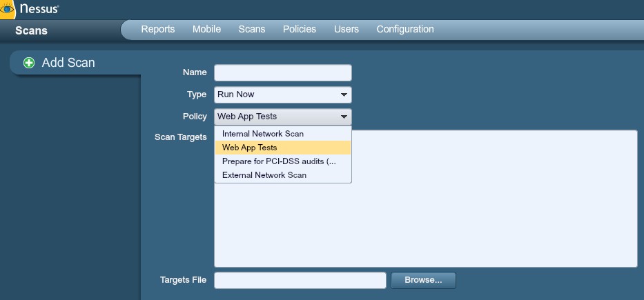The width and height of the screenshot is (644, 300).
Task: Switch to the Scans tab
Action: (252, 30)
